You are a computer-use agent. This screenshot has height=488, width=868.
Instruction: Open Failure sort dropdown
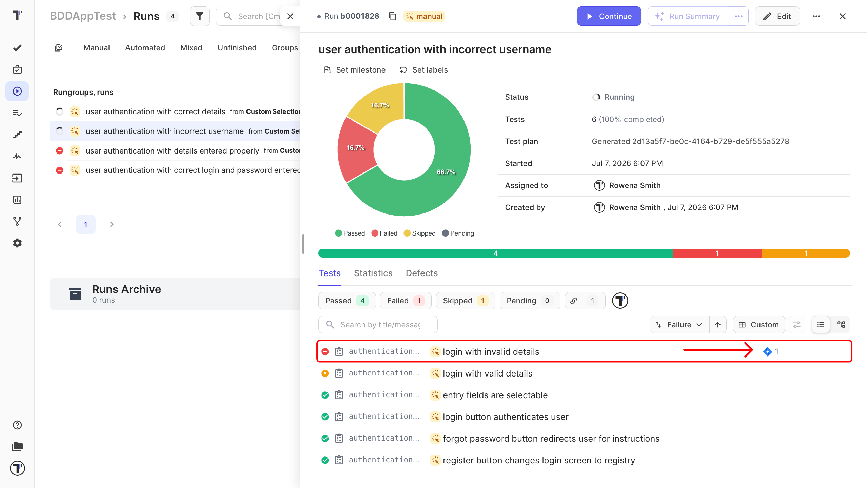point(679,325)
